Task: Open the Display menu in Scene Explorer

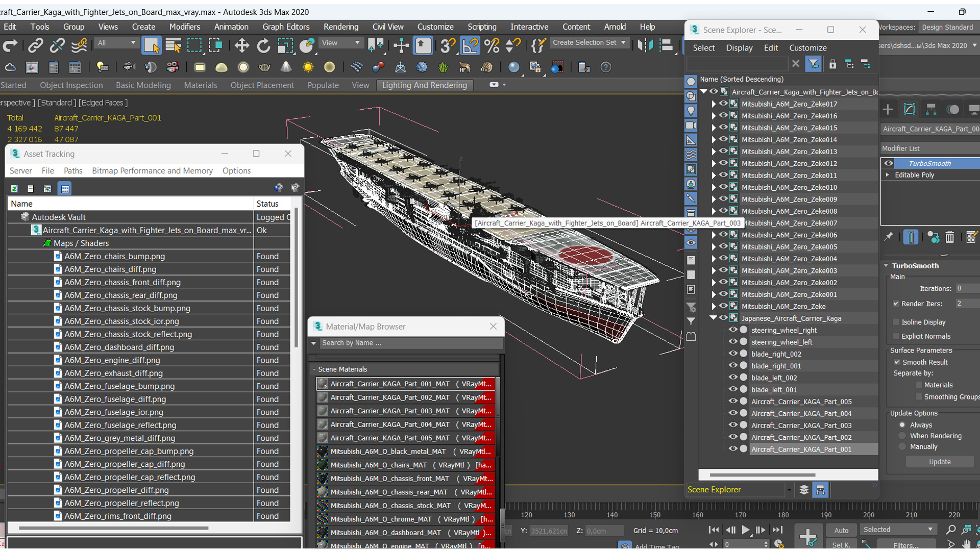Action: (739, 47)
